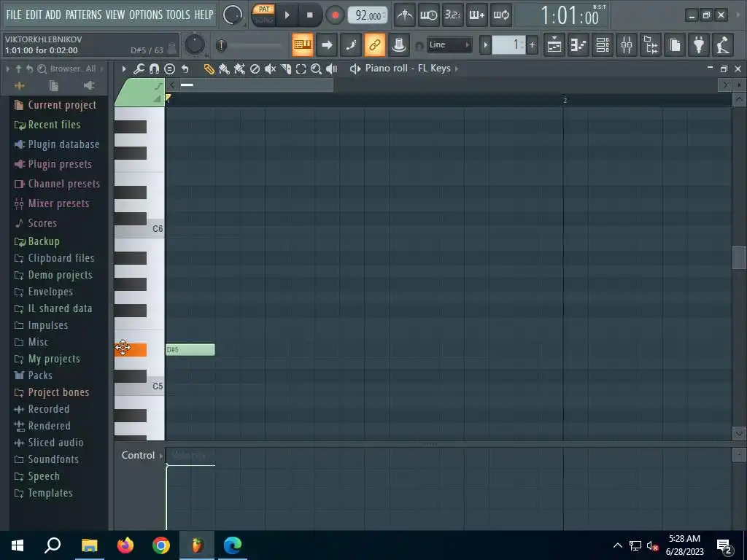Open the Piano roll - FL Keys target menu
Viewport: 747px width, 560px height.
[408, 69]
